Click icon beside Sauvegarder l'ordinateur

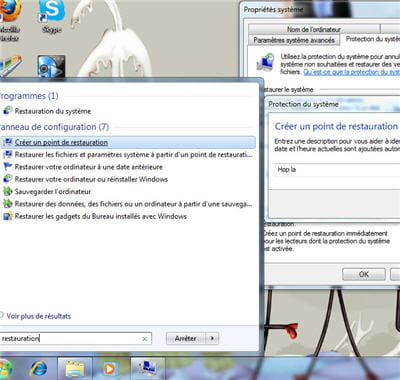coord(7,191)
